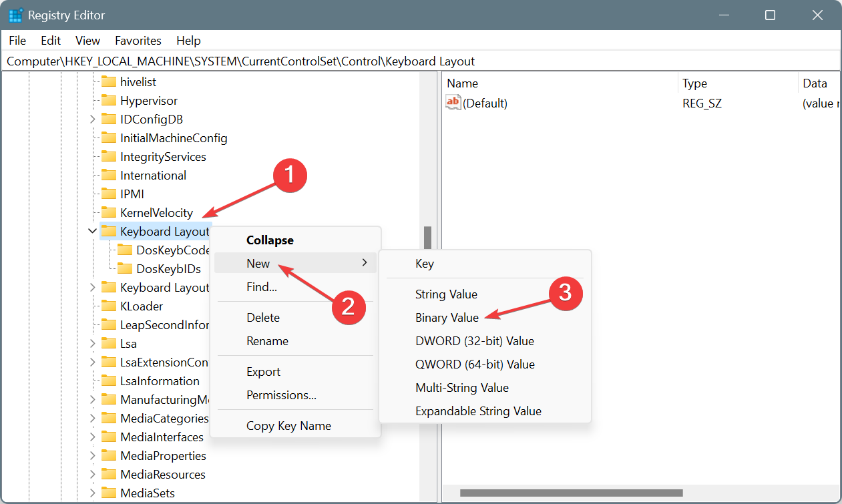Click the Lsa folder icon
Screen dimensions: 842x504
coord(109,344)
